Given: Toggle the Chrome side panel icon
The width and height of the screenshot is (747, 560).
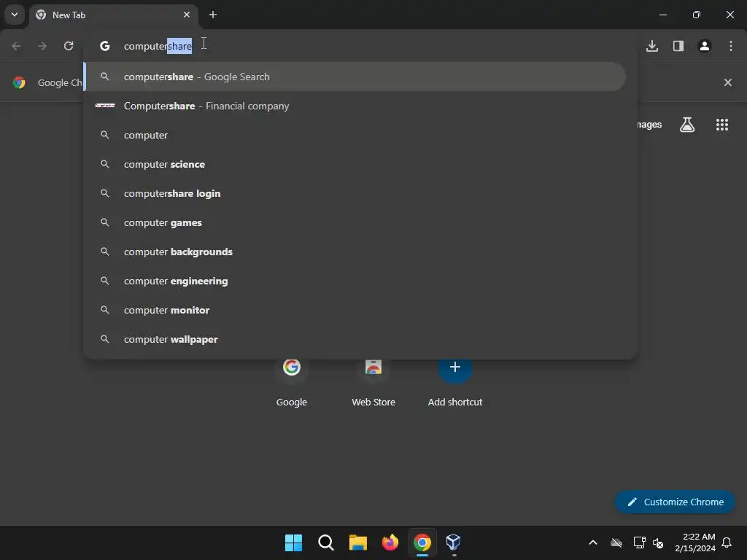Looking at the screenshot, I should click(678, 46).
